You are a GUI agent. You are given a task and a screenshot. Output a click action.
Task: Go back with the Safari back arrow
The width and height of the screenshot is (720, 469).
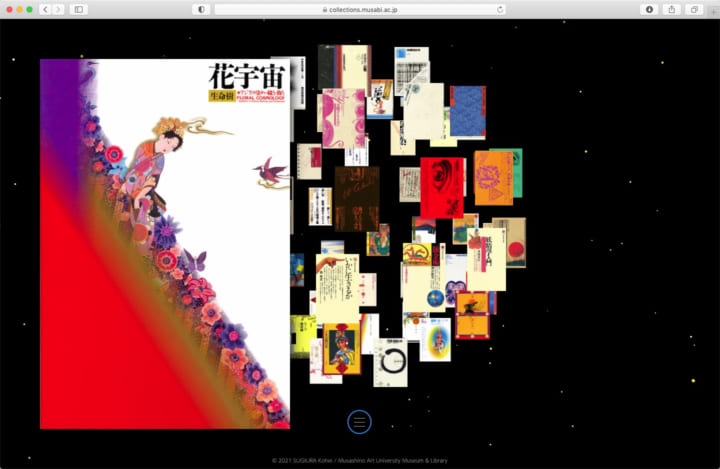45,9
